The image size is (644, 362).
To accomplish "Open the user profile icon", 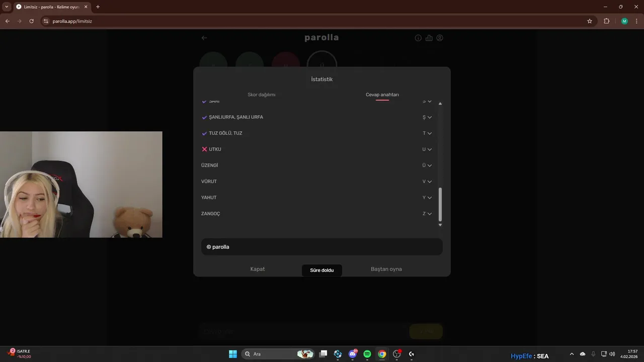I will pos(440,38).
